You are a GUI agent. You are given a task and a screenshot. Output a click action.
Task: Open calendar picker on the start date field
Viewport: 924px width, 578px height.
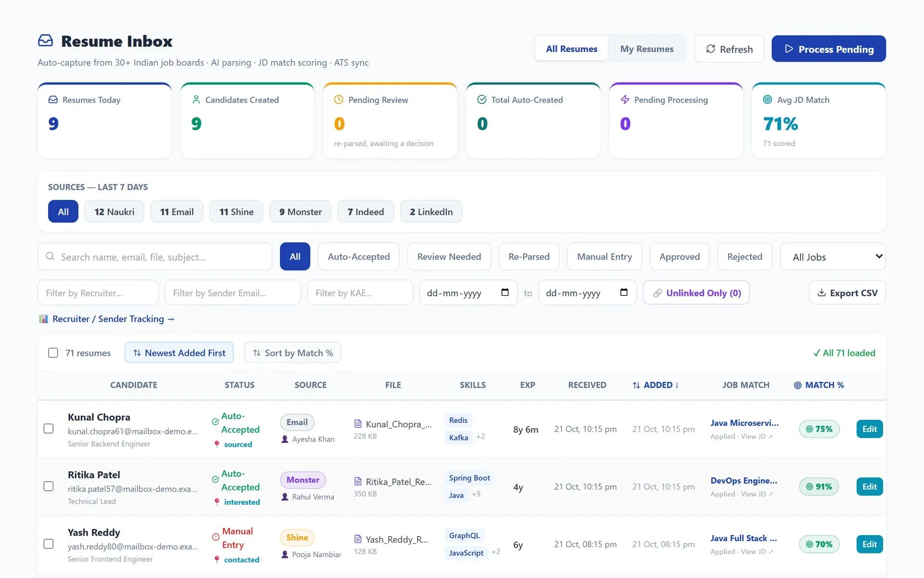tap(505, 292)
